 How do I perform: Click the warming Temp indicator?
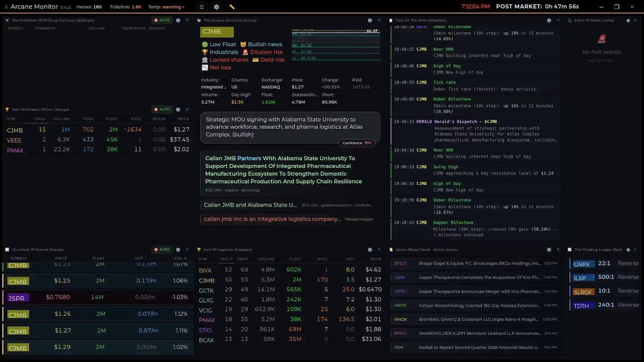click(166, 7)
